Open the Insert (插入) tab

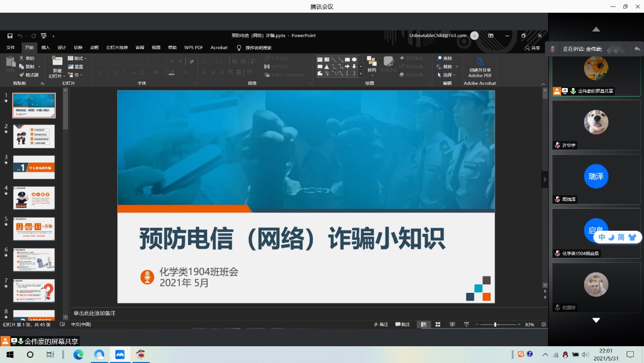[x=45, y=47]
